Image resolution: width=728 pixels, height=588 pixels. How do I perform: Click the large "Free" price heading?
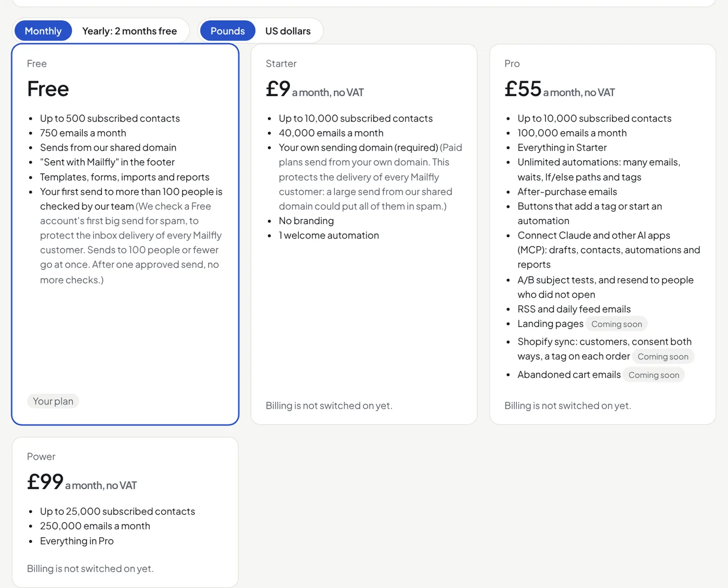48,89
